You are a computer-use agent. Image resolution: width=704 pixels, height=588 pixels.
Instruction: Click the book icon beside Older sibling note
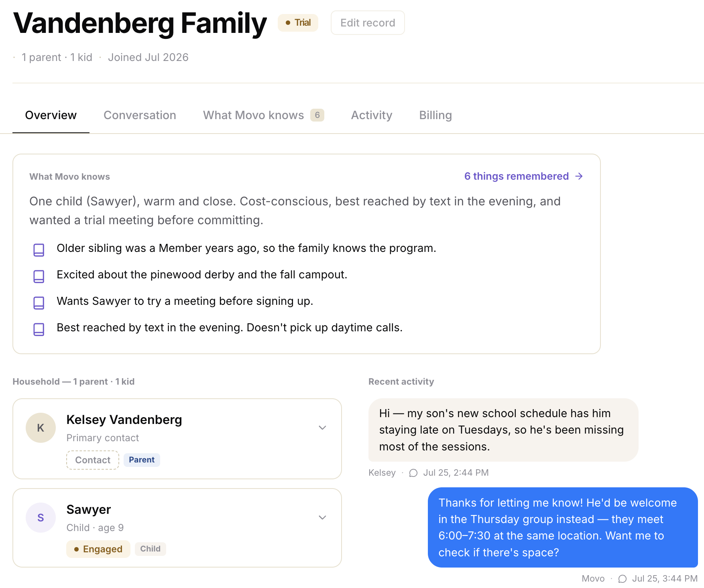pyautogui.click(x=39, y=250)
